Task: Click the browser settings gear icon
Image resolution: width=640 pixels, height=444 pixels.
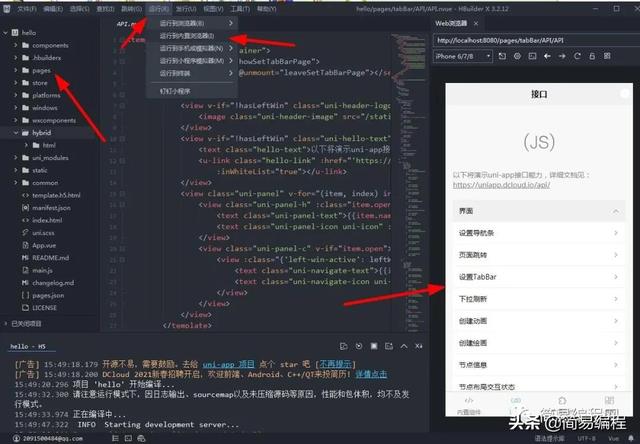Action: (517, 56)
